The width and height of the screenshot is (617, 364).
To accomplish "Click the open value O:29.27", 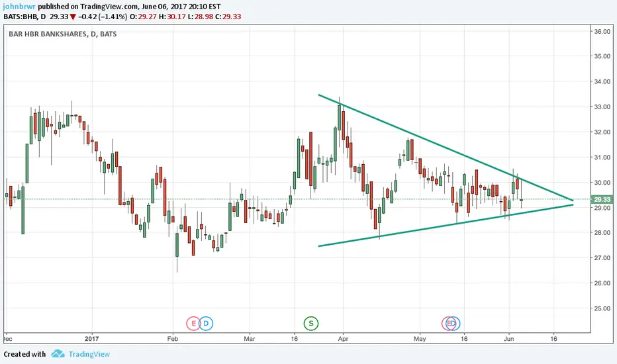I will pyautogui.click(x=143, y=17).
